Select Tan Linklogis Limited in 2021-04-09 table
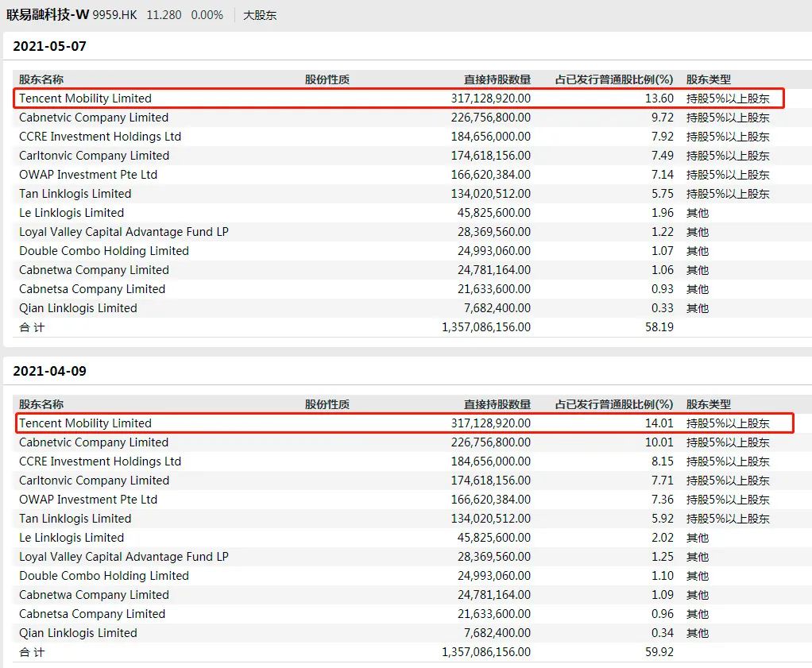812x668 pixels. coord(75,519)
